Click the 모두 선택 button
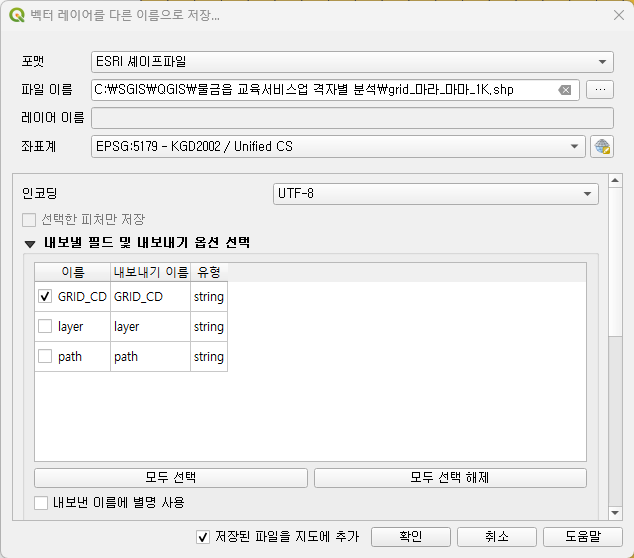 pyautogui.click(x=171, y=478)
